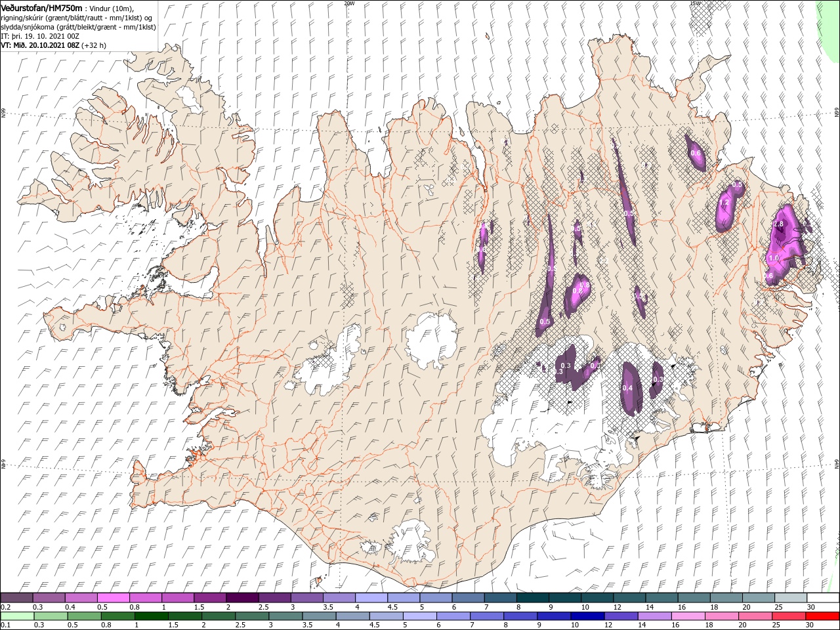This screenshot has height=630, width=840.
Task: Click the 0.2 label of the snow legend
Action: click(5, 607)
